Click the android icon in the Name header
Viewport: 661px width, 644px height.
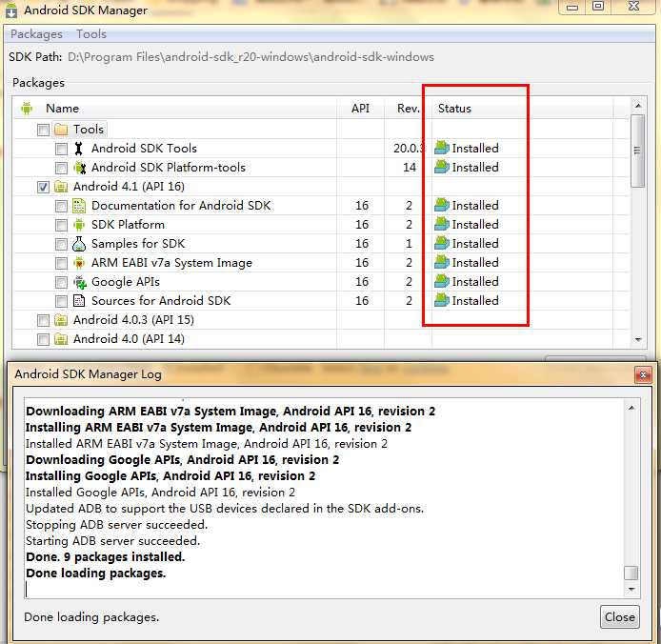click(27, 109)
